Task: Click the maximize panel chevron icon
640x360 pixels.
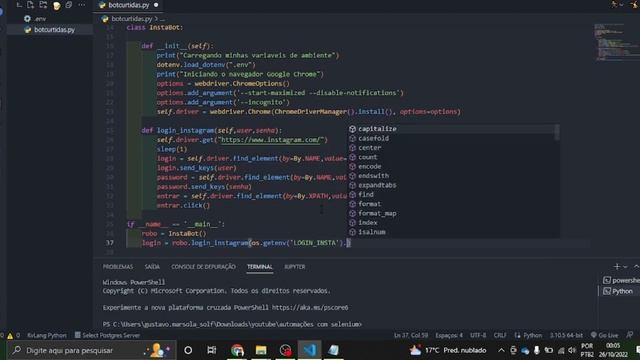Action: click(636, 267)
